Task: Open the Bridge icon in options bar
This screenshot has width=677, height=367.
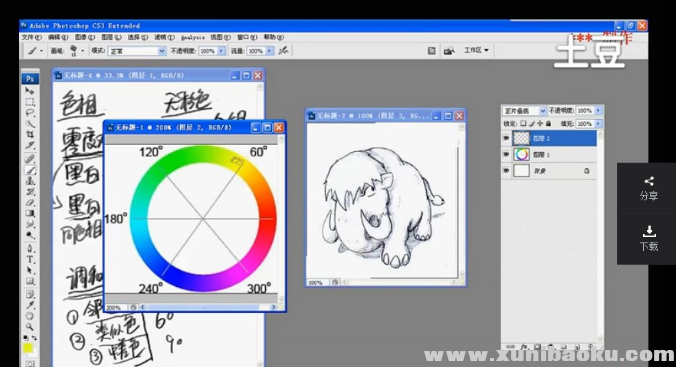Action: (449, 51)
